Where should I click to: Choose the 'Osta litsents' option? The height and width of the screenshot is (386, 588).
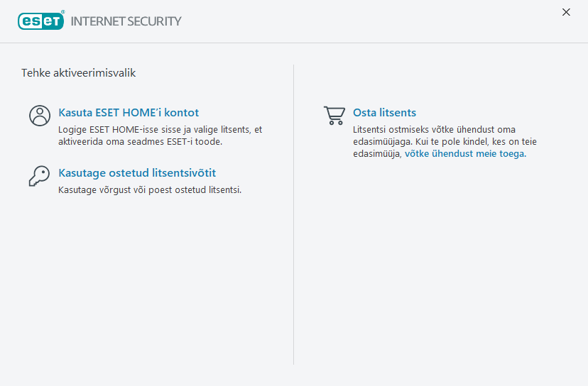[x=384, y=112]
